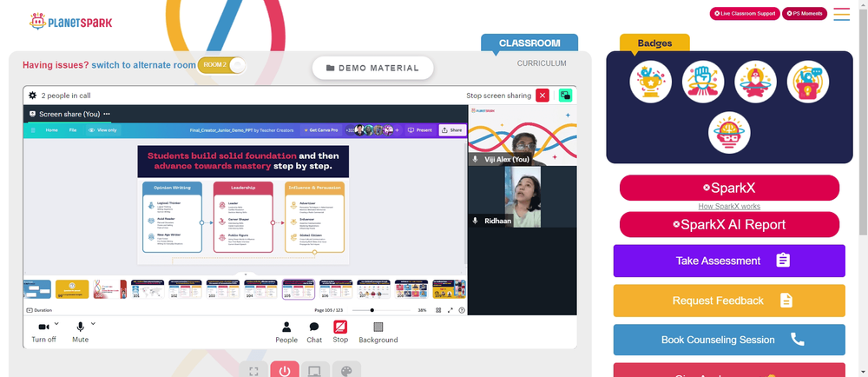The image size is (868, 377).
Task: Select the yellow slide thumbnail 99
Action: coord(72,289)
